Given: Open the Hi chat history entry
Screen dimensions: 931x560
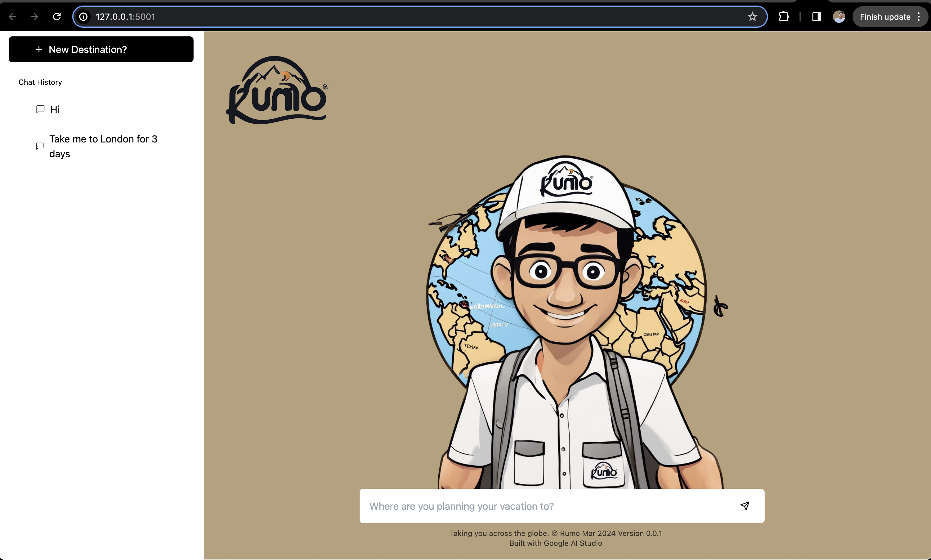Looking at the screenshot, I should 55,109.
